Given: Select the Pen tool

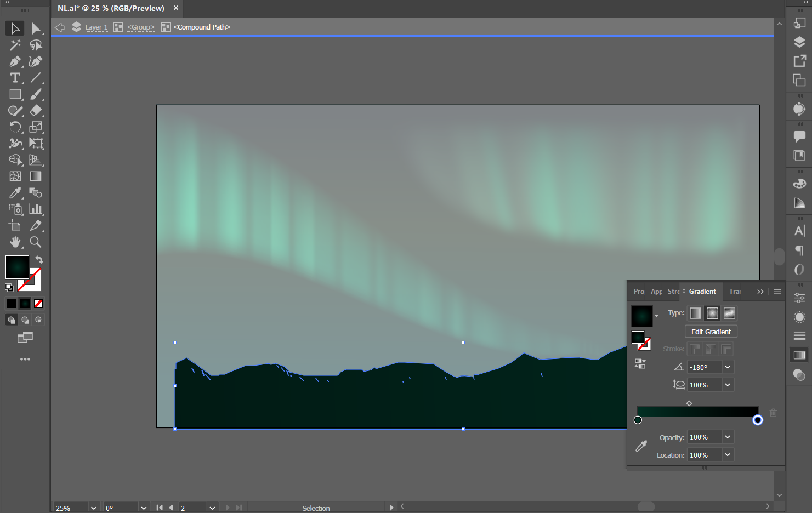Looking at the screenshot, I should click(15, 61).
